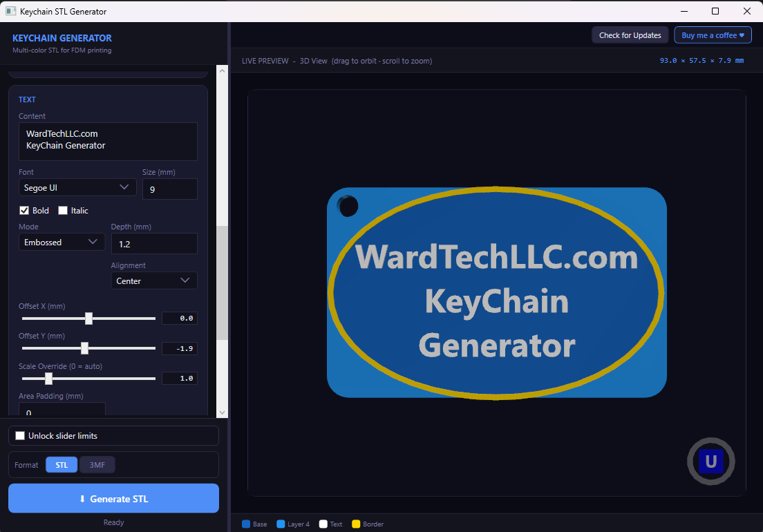Click the Offset X slider handle
The image size is (763, 532).
click(x=88, y=318)
